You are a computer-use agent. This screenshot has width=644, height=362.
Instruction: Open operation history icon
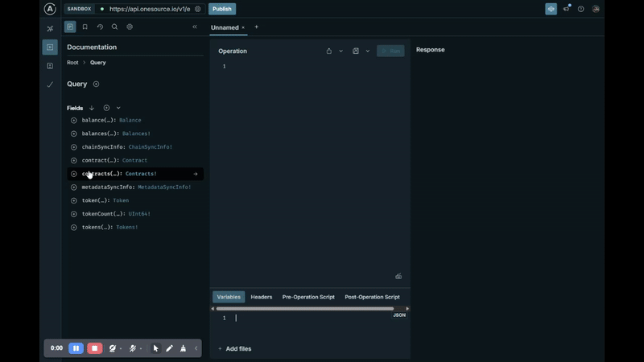coord(100,27)
